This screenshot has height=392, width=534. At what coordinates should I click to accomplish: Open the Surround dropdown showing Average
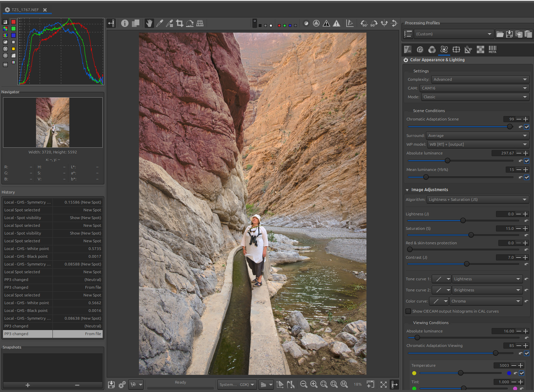pyautogui.click(x=477, y=136)
